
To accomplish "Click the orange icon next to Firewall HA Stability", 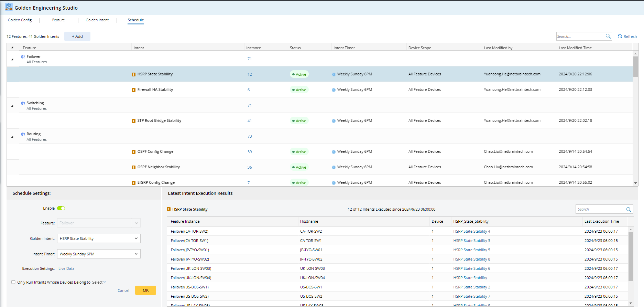I will tap(133, 90).
